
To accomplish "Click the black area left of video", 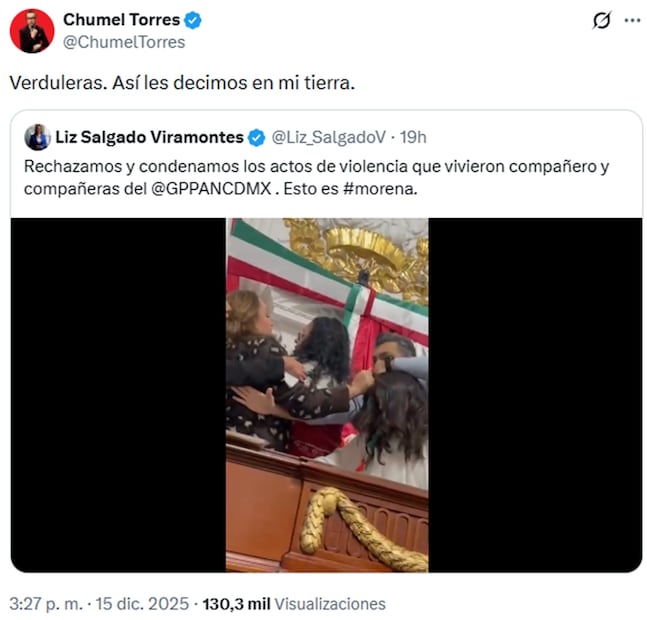I will [x=118, y=395].
